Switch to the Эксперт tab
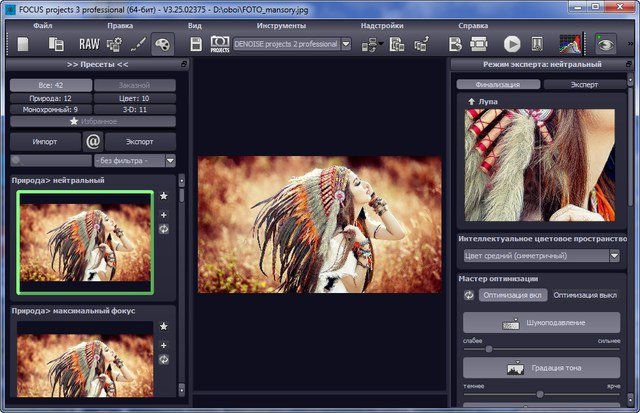640x413 pixels. click(584, 85)
